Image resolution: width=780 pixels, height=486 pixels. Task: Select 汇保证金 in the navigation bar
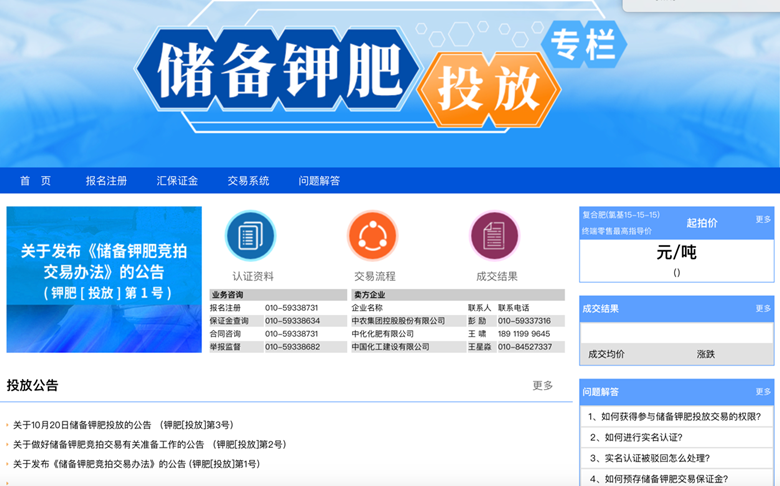click(x=177, y=181)
